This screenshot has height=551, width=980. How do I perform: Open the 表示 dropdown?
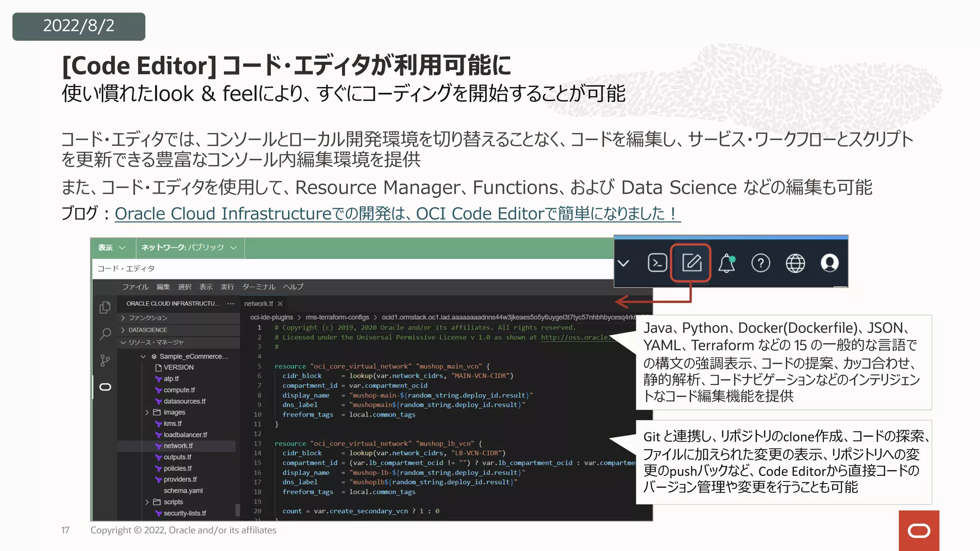coord(111,248)
